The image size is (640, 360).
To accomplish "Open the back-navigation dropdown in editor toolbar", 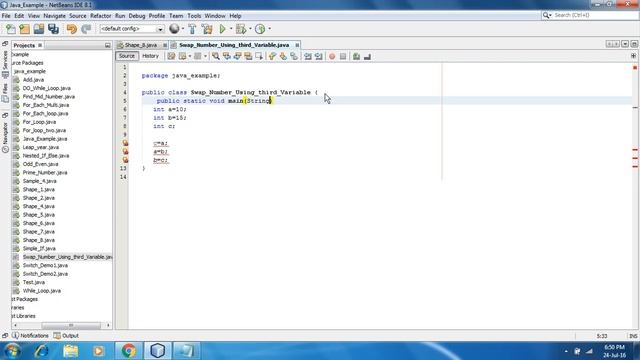I will [x=190, y=56].
